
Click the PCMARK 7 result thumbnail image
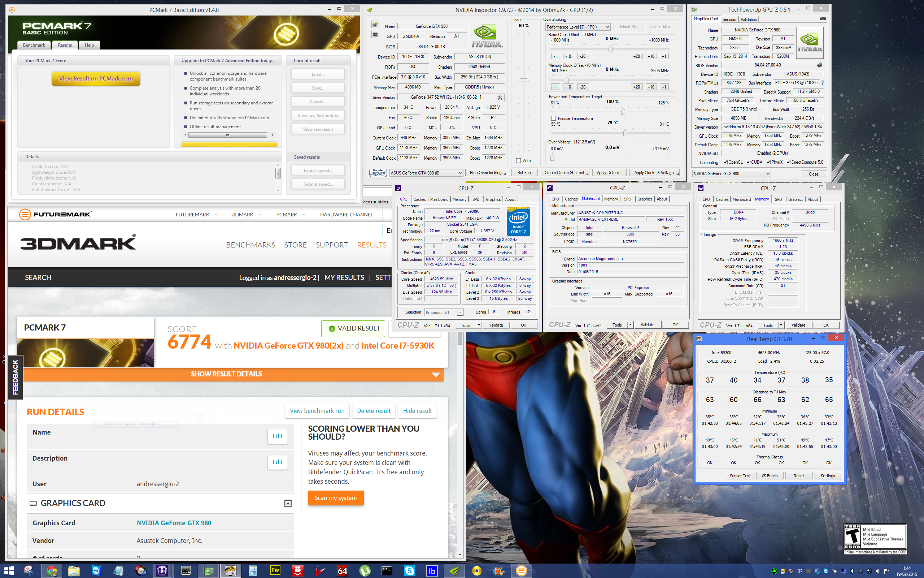(x=86, y=353)
